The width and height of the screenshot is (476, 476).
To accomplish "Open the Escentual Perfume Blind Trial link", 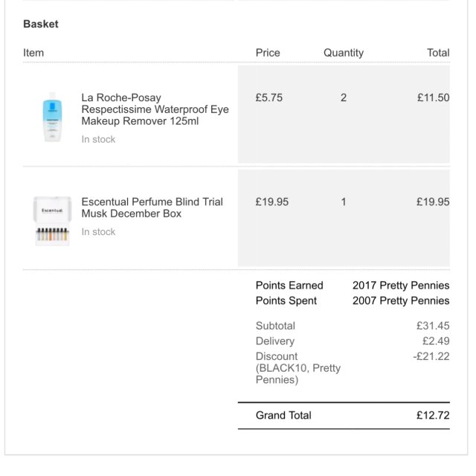I will 152,208.
